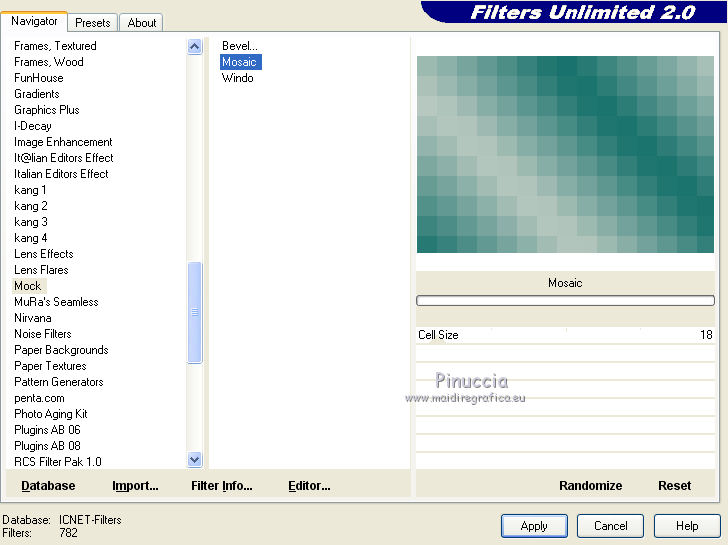Click the Import... button
The width and height of the screenshot is (728, 545).
point(135,486)
